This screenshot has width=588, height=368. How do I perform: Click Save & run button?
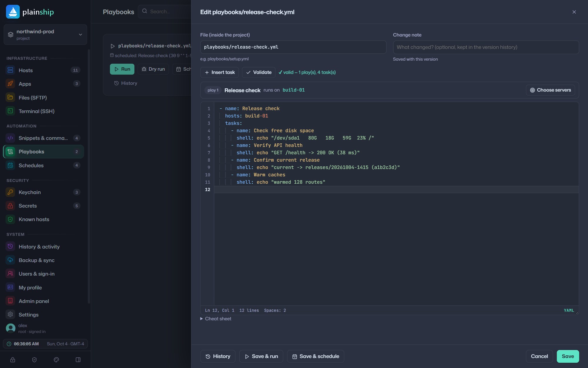[x=261, y=356]
